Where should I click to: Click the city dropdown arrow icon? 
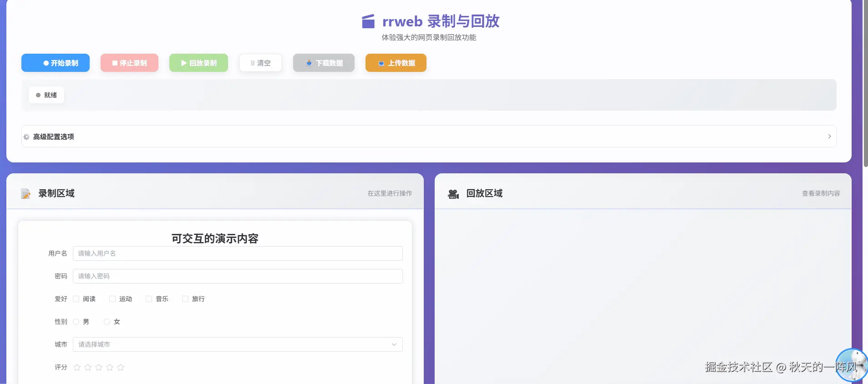click(x=394, y=344)
